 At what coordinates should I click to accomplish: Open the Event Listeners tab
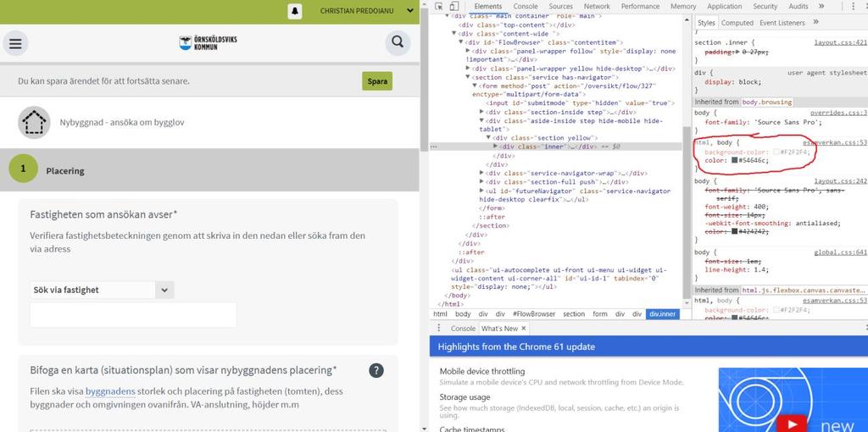click(782, 23)
